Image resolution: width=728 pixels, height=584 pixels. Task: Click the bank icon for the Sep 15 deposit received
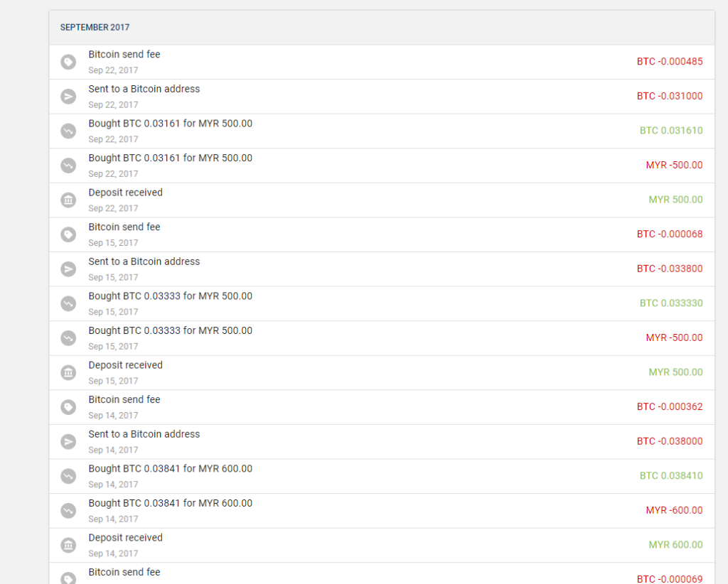click(68, 372)
